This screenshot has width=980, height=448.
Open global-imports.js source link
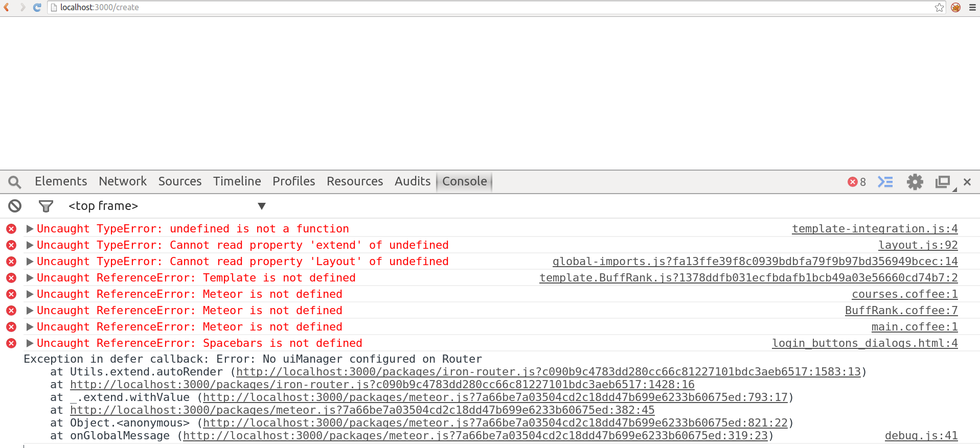(x=755, y=262)
